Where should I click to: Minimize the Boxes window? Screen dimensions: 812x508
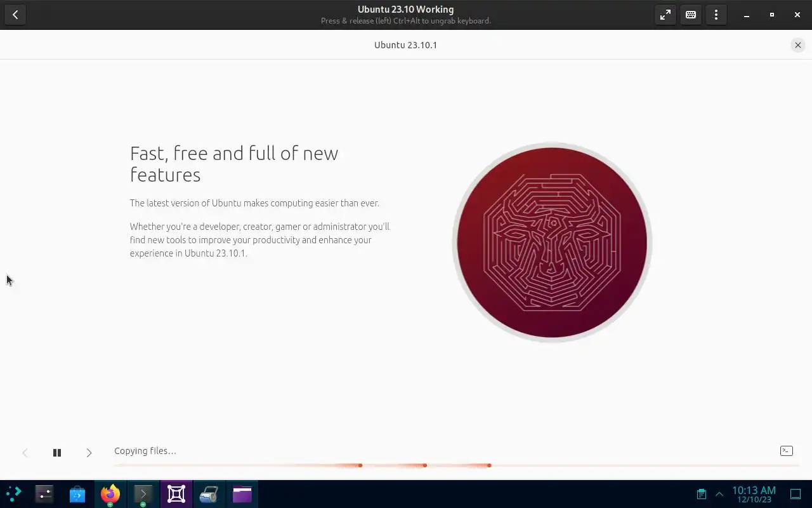747,15
